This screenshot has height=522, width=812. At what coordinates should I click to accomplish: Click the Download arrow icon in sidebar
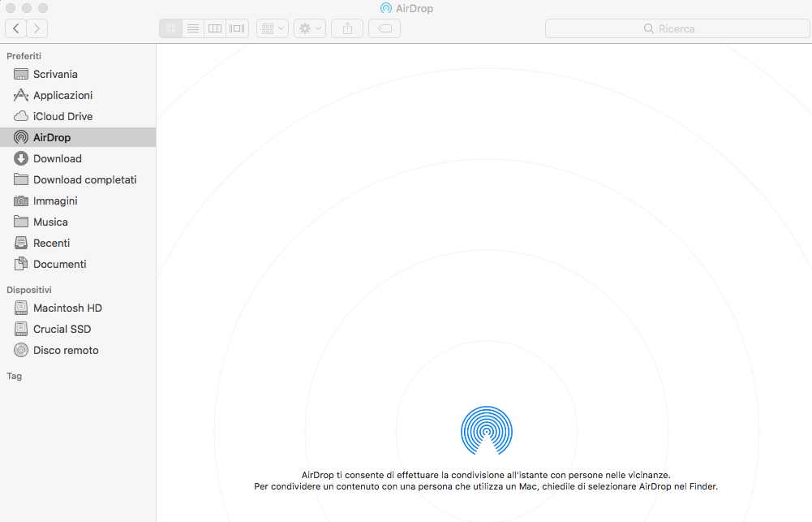[21, 158]
